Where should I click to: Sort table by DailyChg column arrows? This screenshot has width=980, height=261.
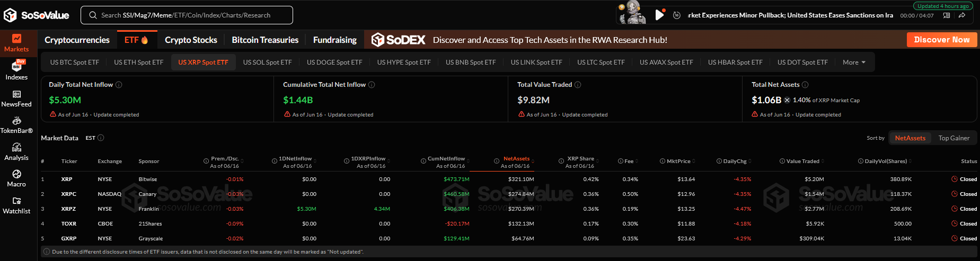749,161
